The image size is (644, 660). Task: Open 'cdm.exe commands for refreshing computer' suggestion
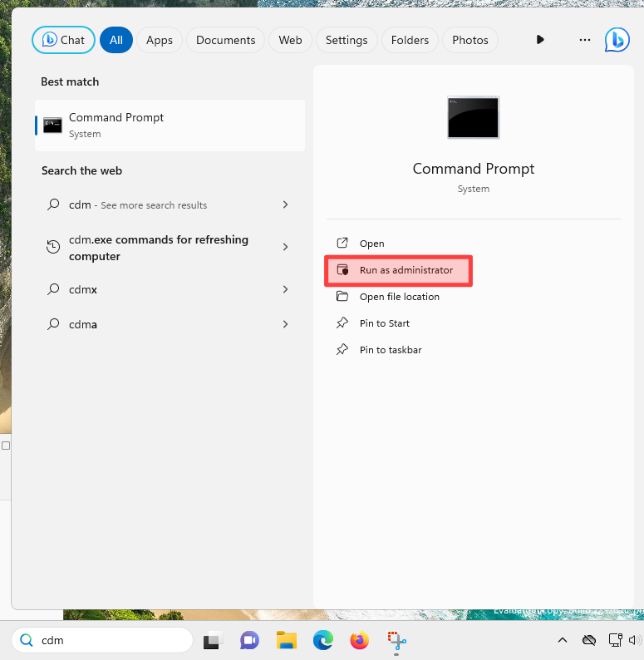click(170, 248)
